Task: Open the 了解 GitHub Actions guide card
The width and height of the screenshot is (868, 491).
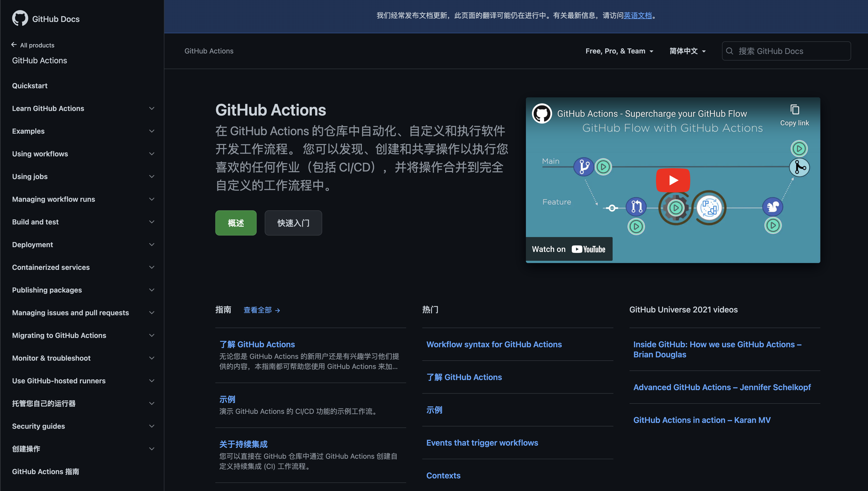Action: click(257, 344)
